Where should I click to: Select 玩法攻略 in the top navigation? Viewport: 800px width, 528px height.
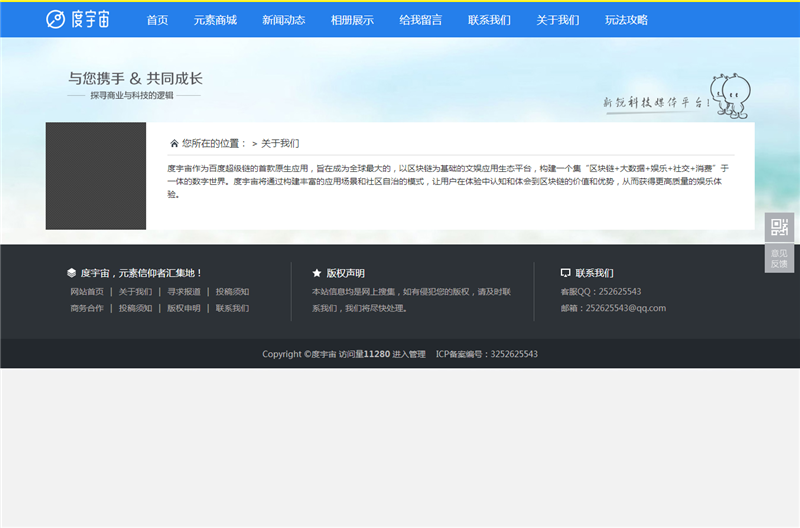(626, 19)
